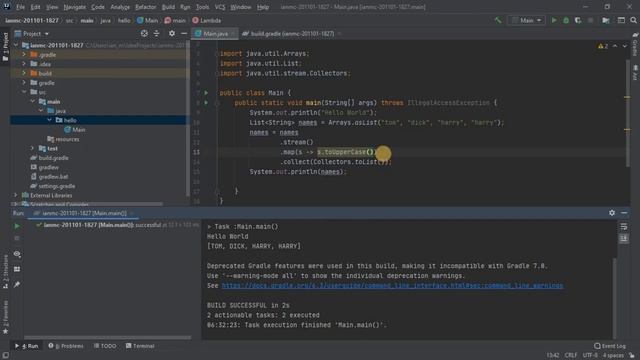
Task: Open the File menu
Action: coord(20,7)
